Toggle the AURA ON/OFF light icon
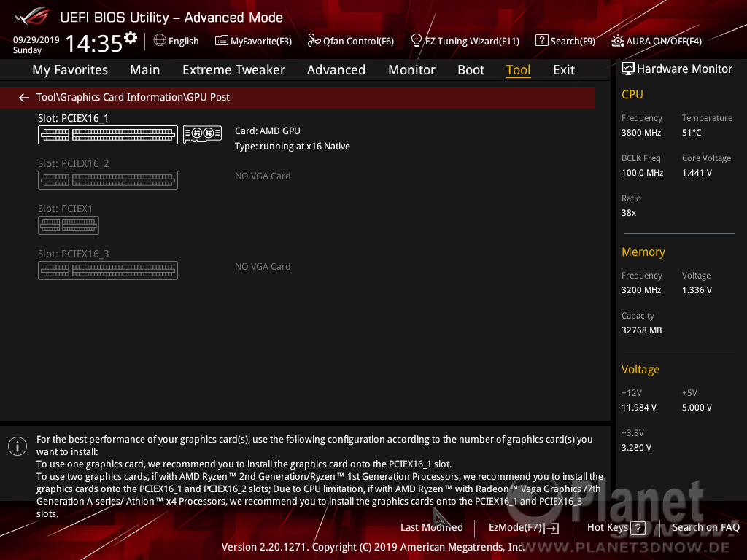 point(617,41)
